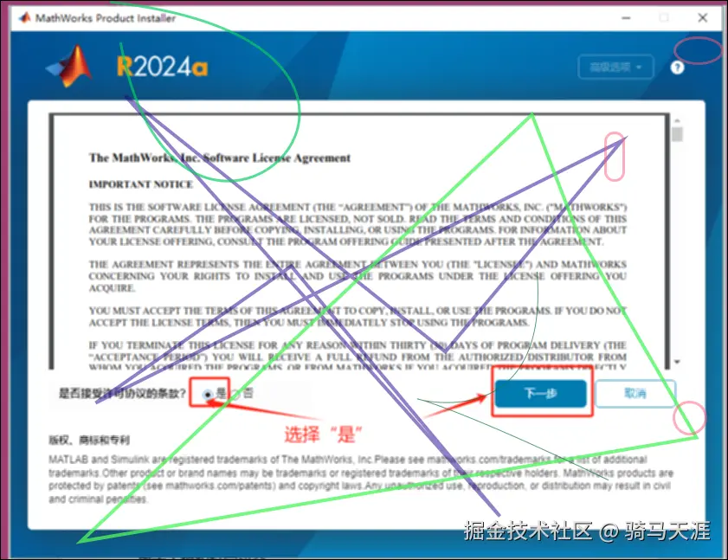Viewport: 728px width, 560px height.
Task: Click the 是否接受许可协议的条款 question text
Action: coord(122,394)
